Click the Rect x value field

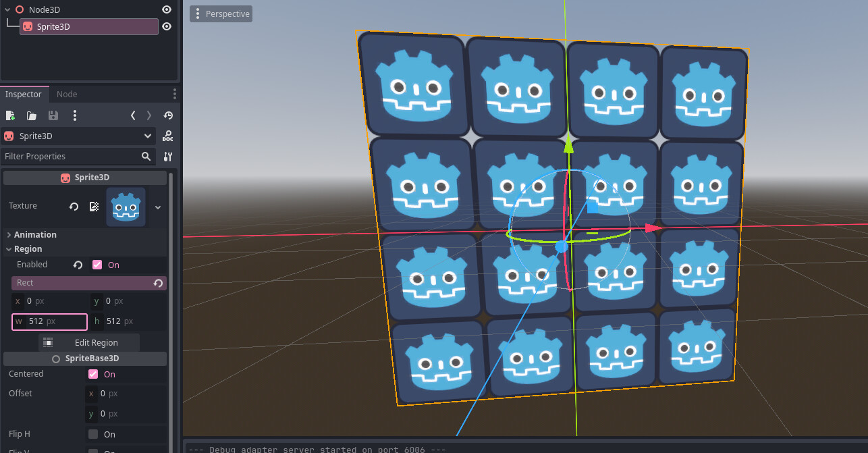point(49,301)
